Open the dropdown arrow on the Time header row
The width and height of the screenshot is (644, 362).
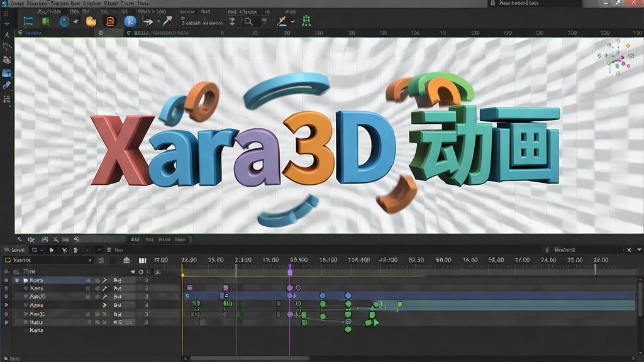point(133,271)
